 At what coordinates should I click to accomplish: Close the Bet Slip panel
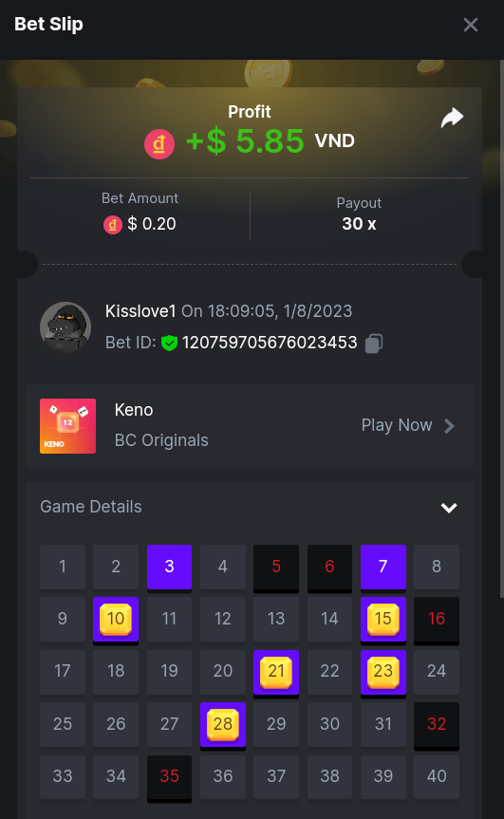[471, 25]
